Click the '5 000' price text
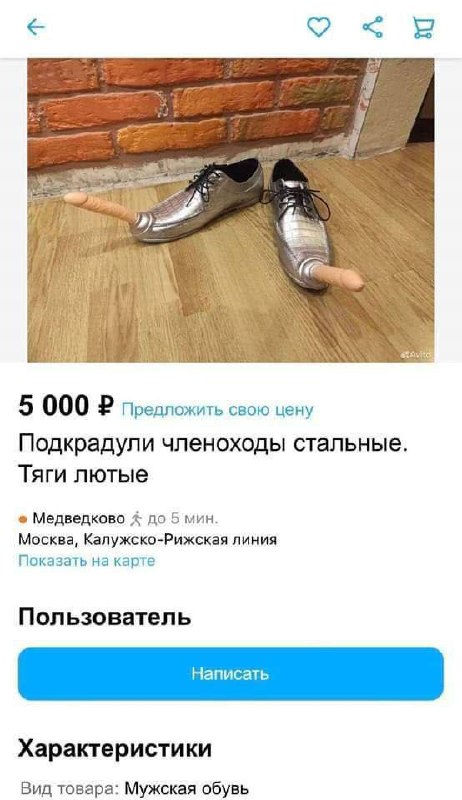 pos(54,407)
